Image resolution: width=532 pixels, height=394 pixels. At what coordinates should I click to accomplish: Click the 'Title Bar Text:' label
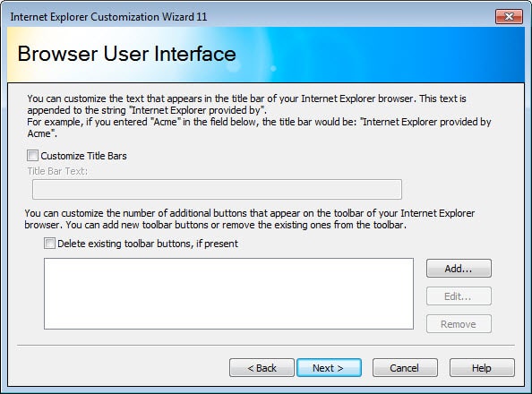click(x=57, y=171)
